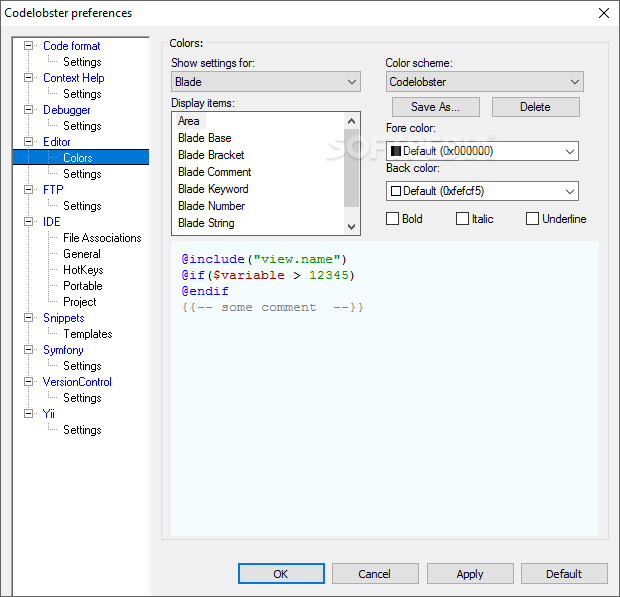Open Settings under FTP
This screenshot has width=620, height=597.
click(82, 206)
